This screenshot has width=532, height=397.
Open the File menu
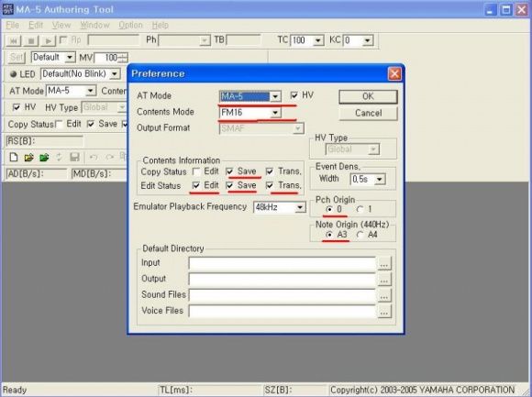13,25
